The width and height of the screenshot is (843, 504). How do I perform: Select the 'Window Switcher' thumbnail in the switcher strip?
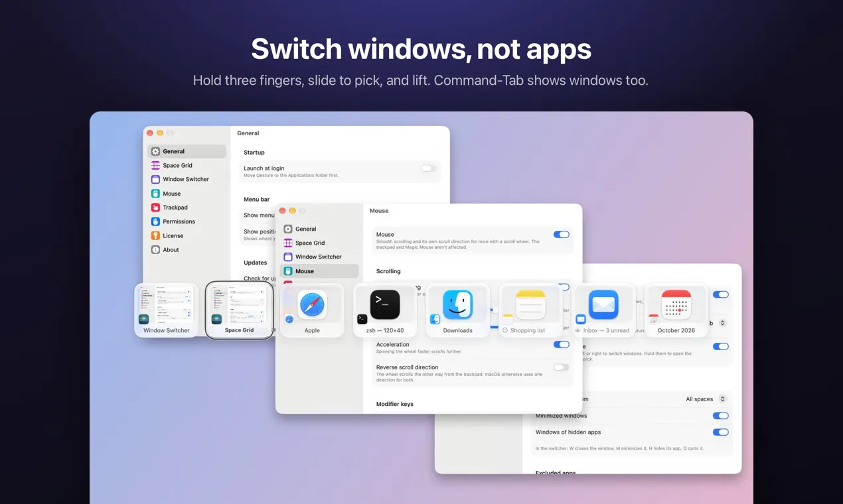point(167,310)
